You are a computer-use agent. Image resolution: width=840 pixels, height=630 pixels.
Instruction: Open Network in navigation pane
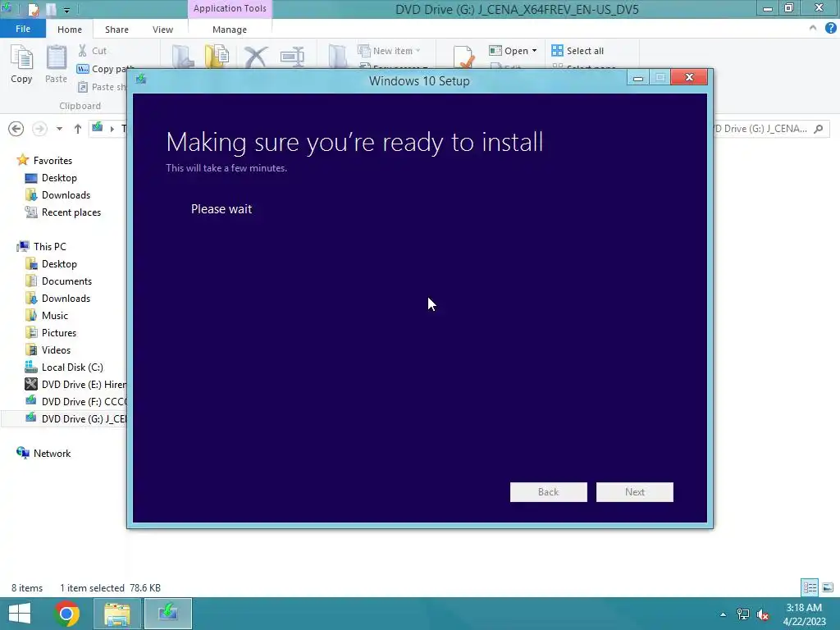52,453
